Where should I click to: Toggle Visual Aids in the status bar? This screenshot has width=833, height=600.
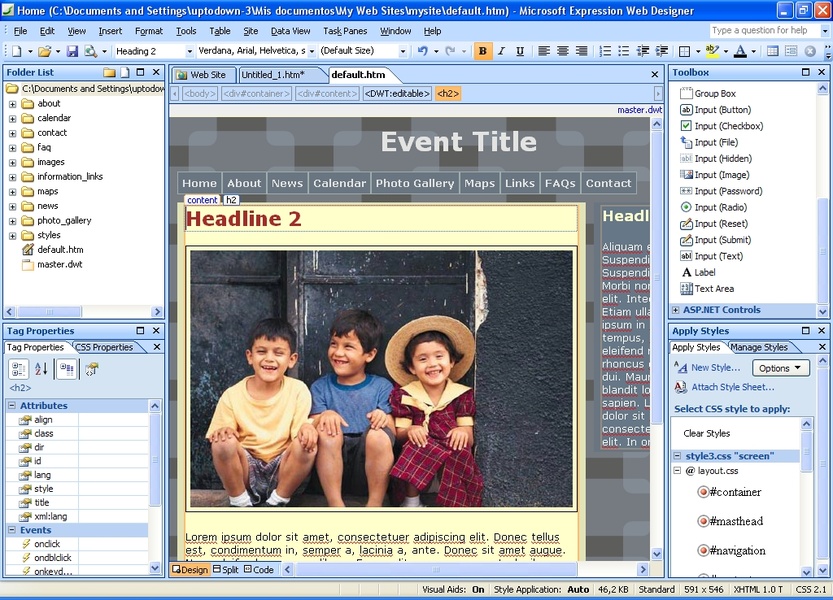pyautogui.click(x=453, y=590)
